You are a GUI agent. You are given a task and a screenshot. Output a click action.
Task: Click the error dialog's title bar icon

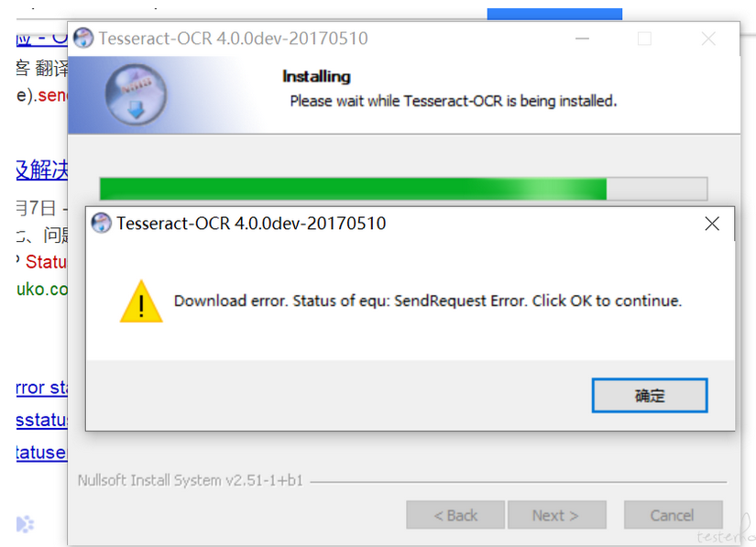tap(101, 224)
